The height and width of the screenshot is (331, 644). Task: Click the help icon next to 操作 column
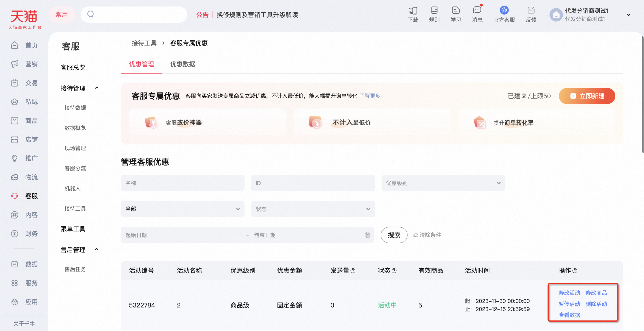[575, 271]
